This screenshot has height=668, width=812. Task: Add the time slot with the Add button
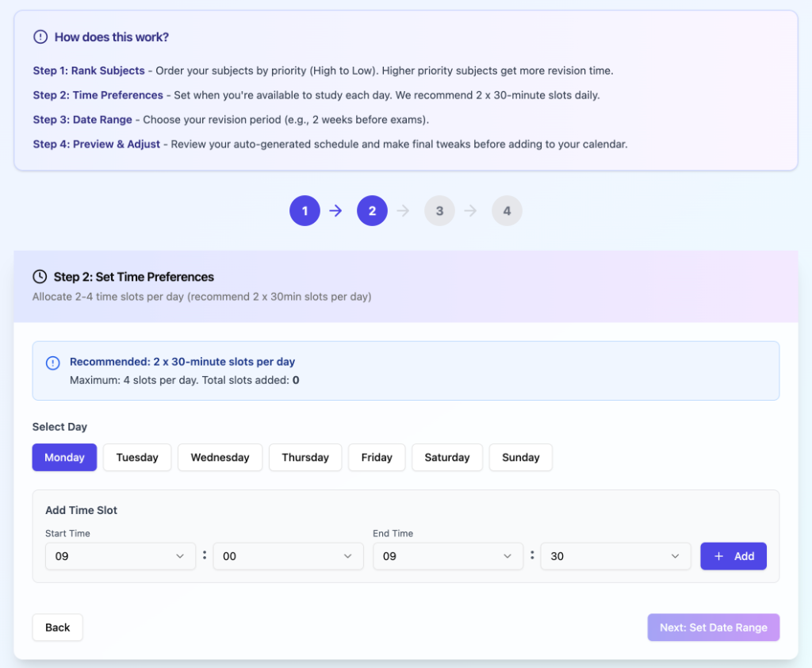point(733,556)
